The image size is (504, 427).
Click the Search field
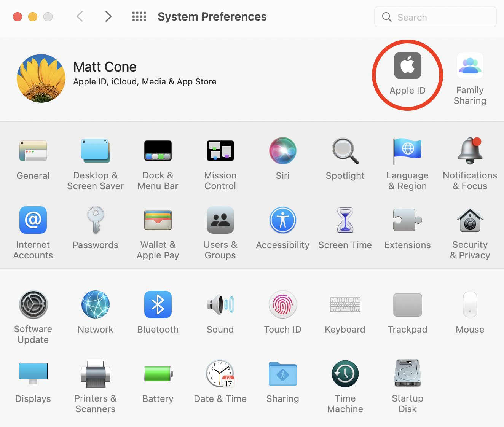coord(435,17)
